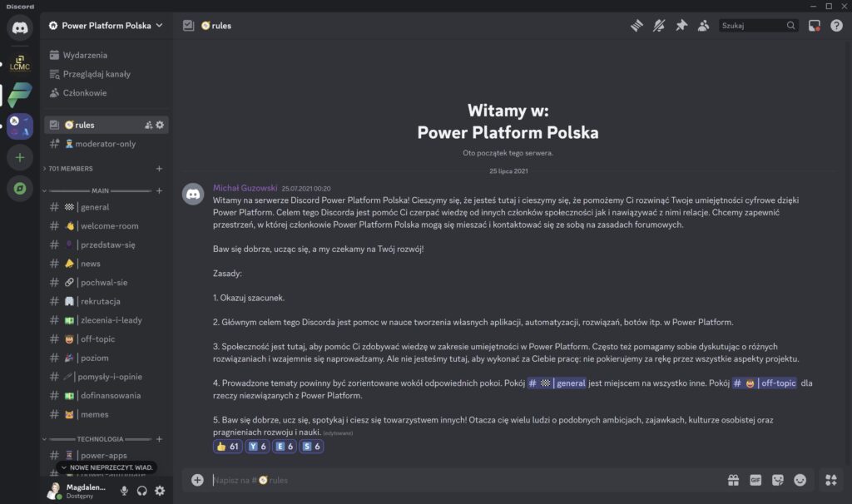Click Michał Guzowski username
The image size is (852, 504).
pos(245,188)
